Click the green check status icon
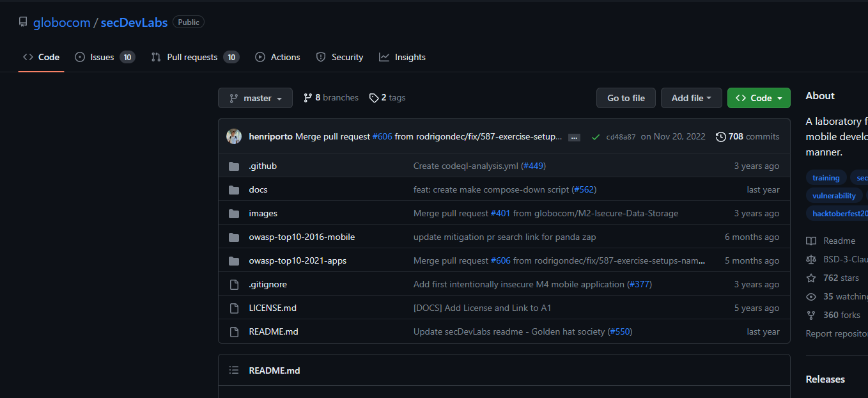Screen dimensions: 868x398 coord(596,137)
